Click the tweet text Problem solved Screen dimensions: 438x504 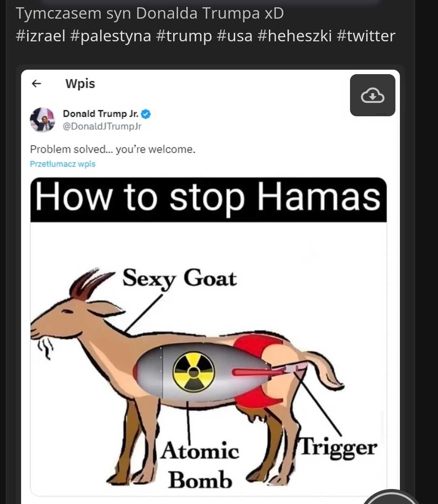coord(113,149)
